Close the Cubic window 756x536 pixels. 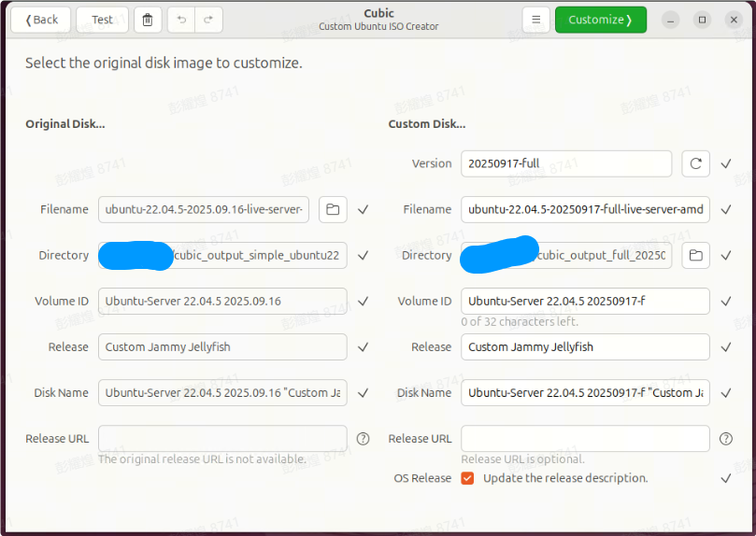[734, 20]
